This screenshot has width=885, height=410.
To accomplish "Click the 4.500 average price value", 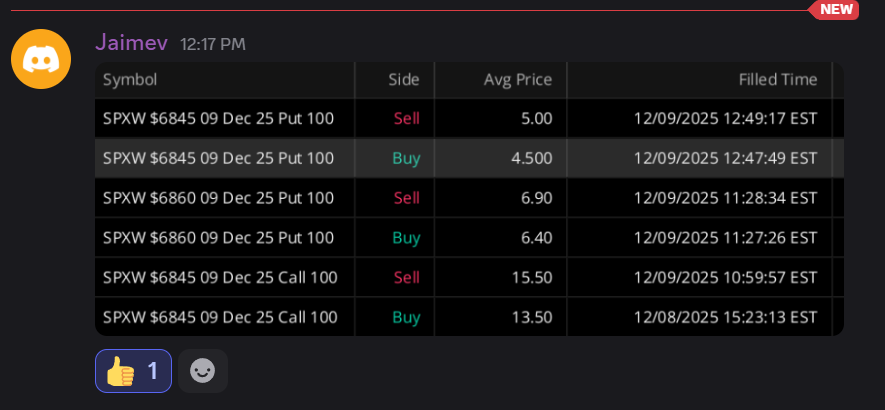I will point(532,158).
